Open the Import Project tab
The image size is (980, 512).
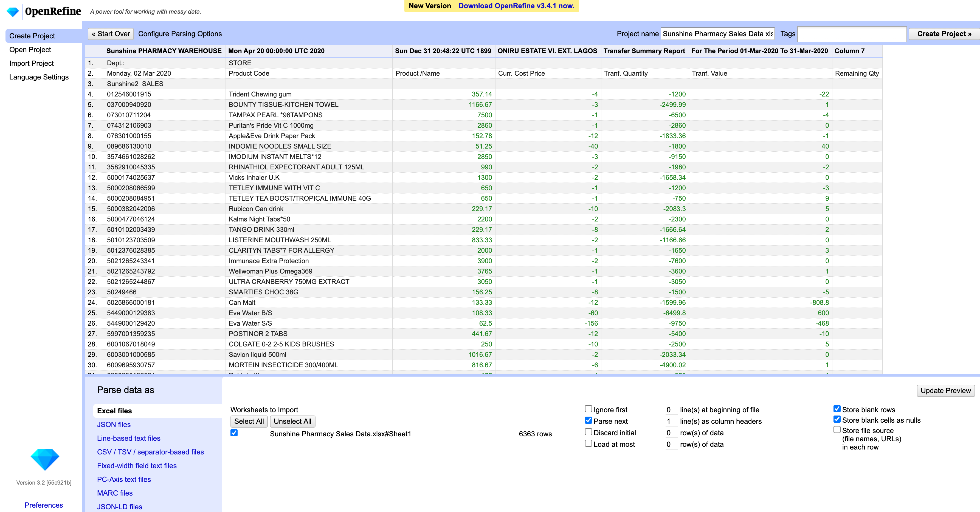[31, 63]
